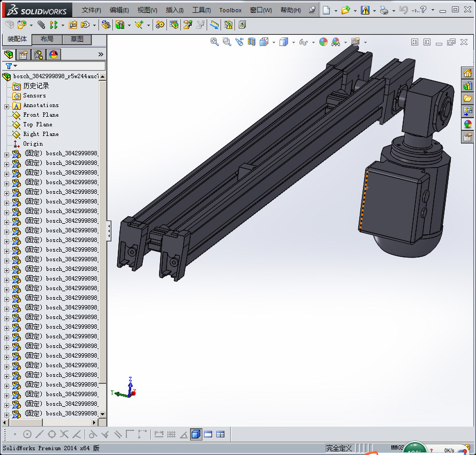This screenshot has width=476, height=455.
Task: Click the Zoom to Area icon
Action: click(x=227, y=42)
